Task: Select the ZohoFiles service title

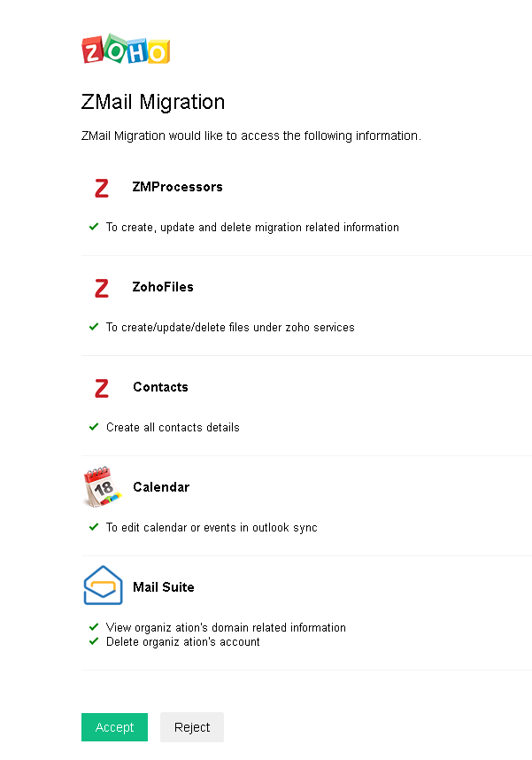Action: 164,287
